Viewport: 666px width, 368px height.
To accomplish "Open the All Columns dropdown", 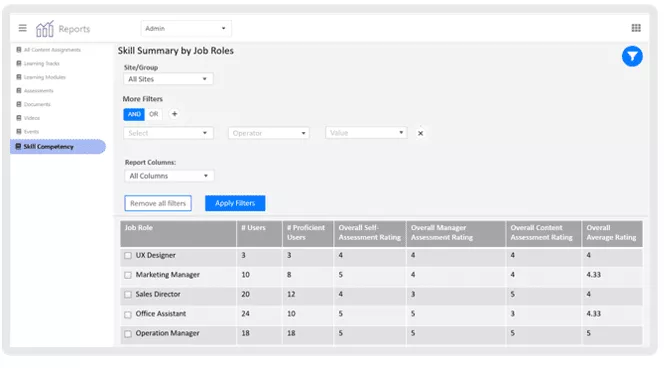I will click(x=169, y=176).
